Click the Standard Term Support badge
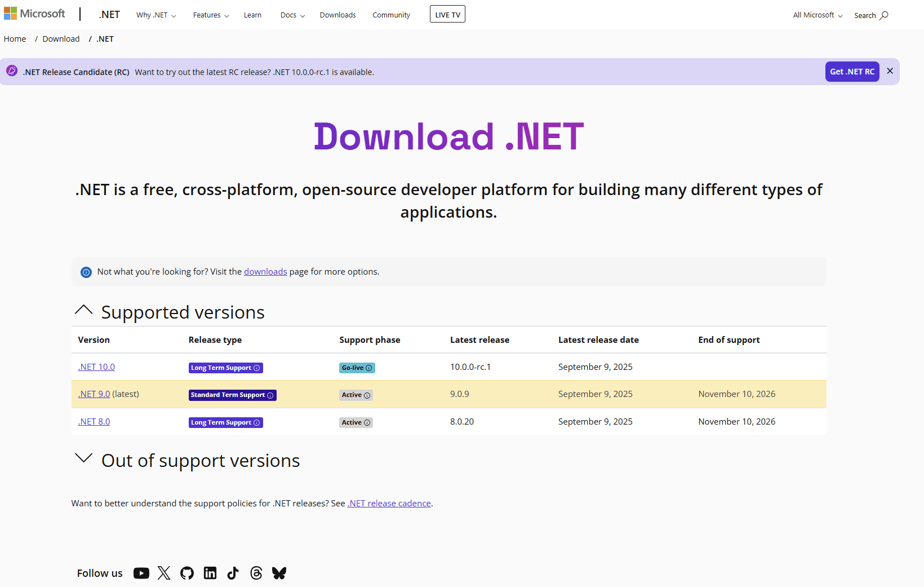Screen dimensions: 924x587 233,395
